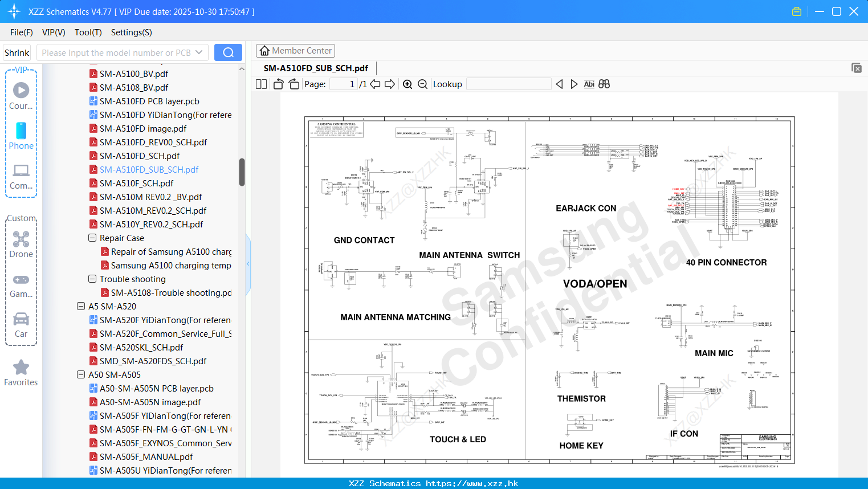Screen dimensions: 868x489
Task: Open the model number dropdown arrow
Action: [x=199, y=52]
